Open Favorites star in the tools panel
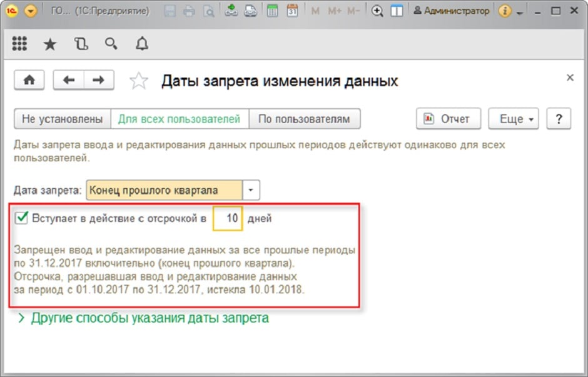This screenshot has height=377, width=588. pyautogui.click(x=49, y=44)
